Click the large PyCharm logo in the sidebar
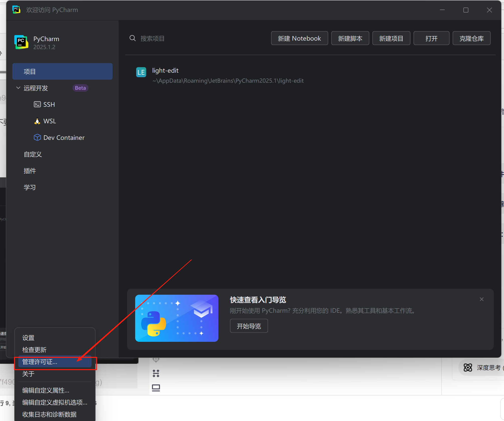This screenshot has height=421, width=504. [21, 42]
